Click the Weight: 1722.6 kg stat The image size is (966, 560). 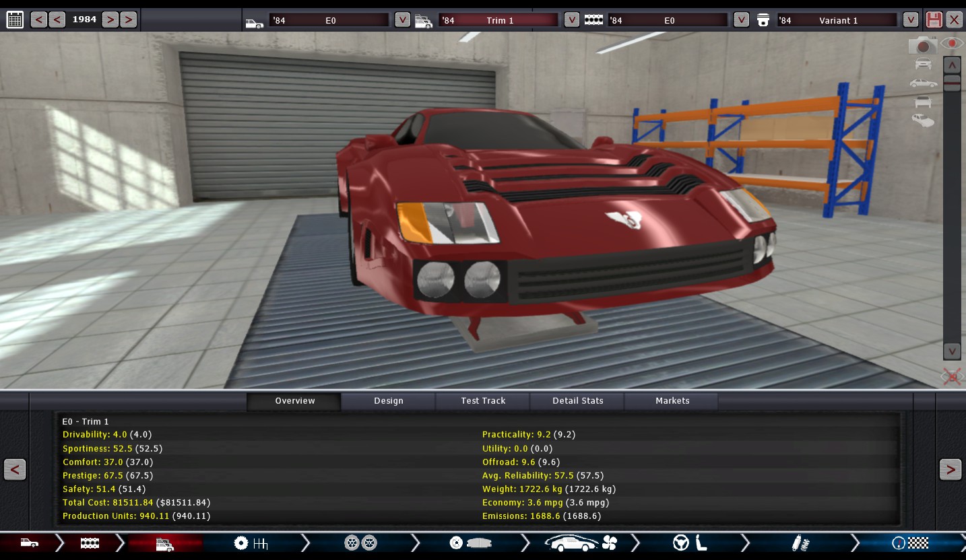pos(549,489)
